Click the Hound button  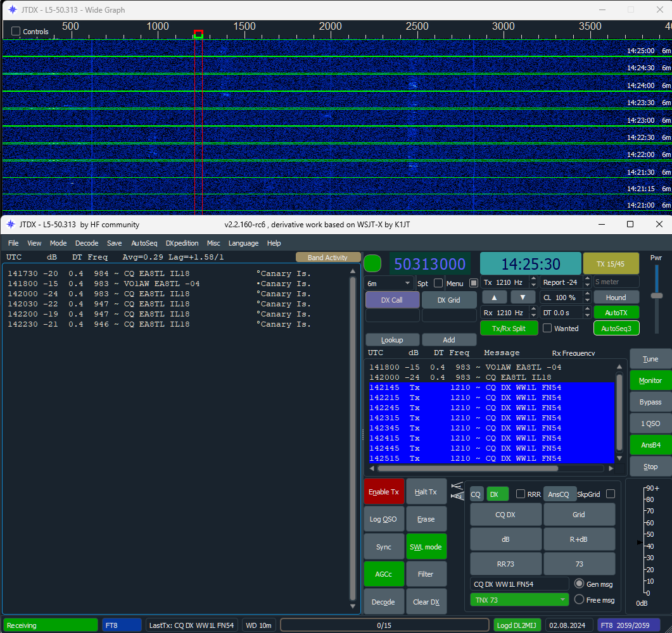[616, 298]
